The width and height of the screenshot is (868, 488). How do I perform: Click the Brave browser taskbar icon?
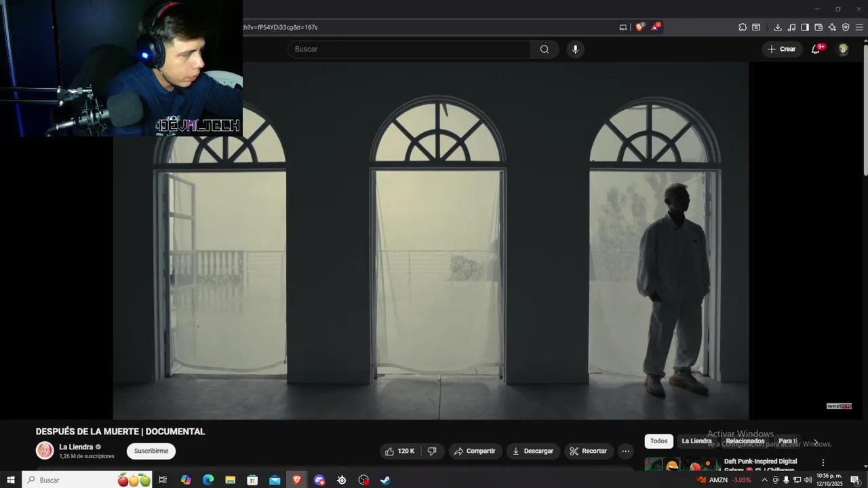(x=296, y=480)
